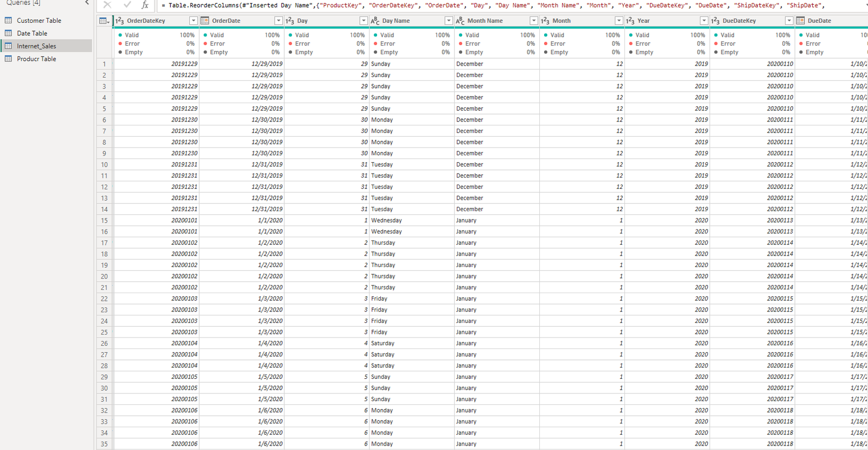Select row number 15
Image resolution: width=868 pixels, height=450 pixels.
(x=104, y=220)
